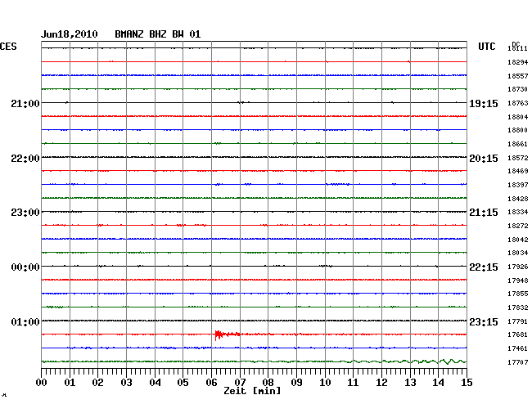The image size is (532, 404).
Task: Click the "UTC" column header
Action: (487, 47)
